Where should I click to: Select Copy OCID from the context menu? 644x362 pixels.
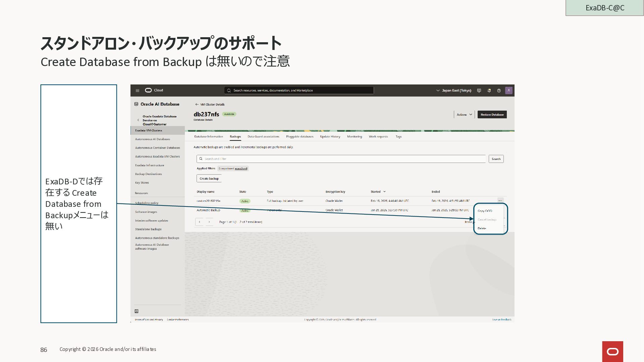tap(485, 211)
